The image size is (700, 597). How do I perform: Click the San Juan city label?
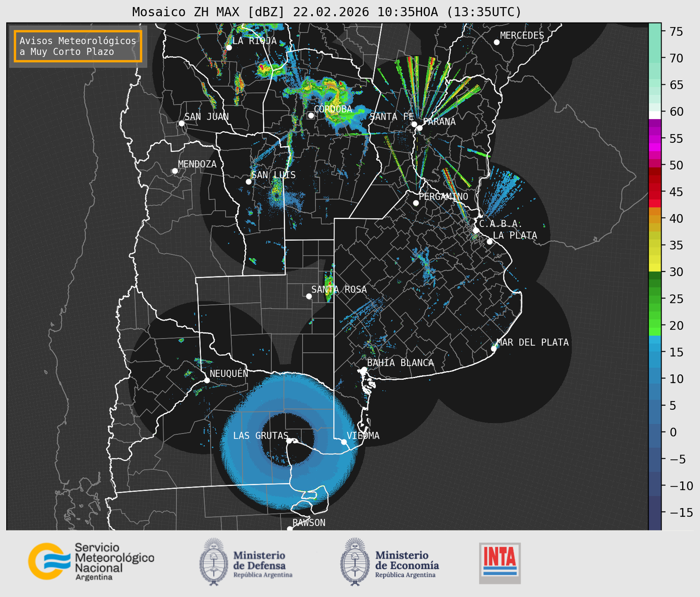click(x=206, y=117)
